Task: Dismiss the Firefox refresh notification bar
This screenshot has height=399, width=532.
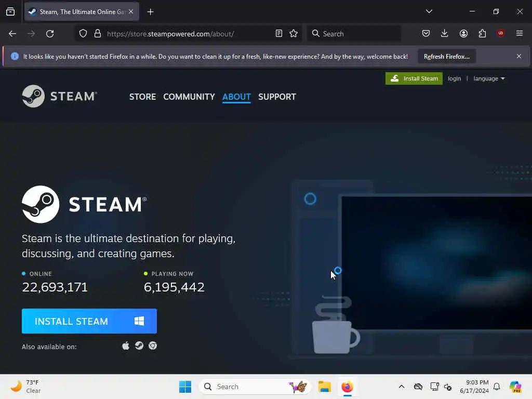Action: (x=519, y=56)
